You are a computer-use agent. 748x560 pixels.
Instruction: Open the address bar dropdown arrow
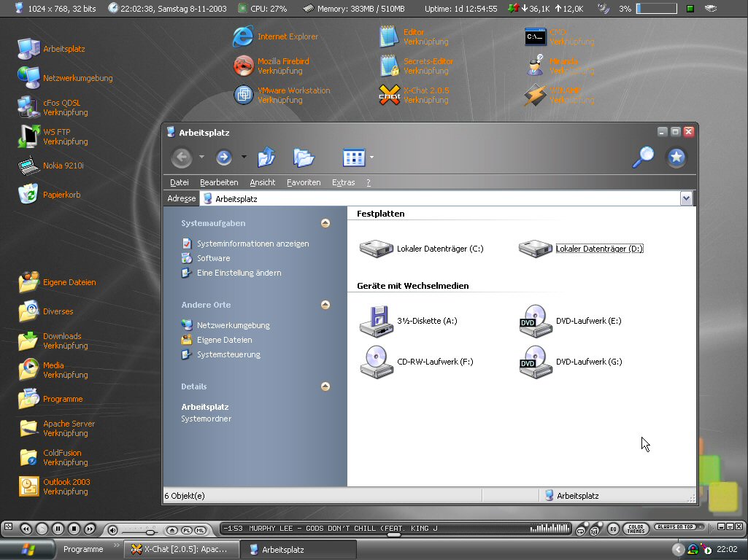pyautogui.click(x=686, y=198)
